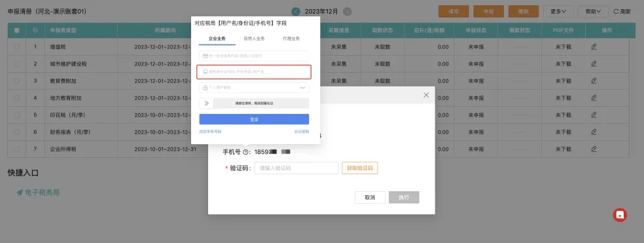Check the checkbox for 教育费附加 row
Screen dimensions: 644x243
[x=17, y=81]
